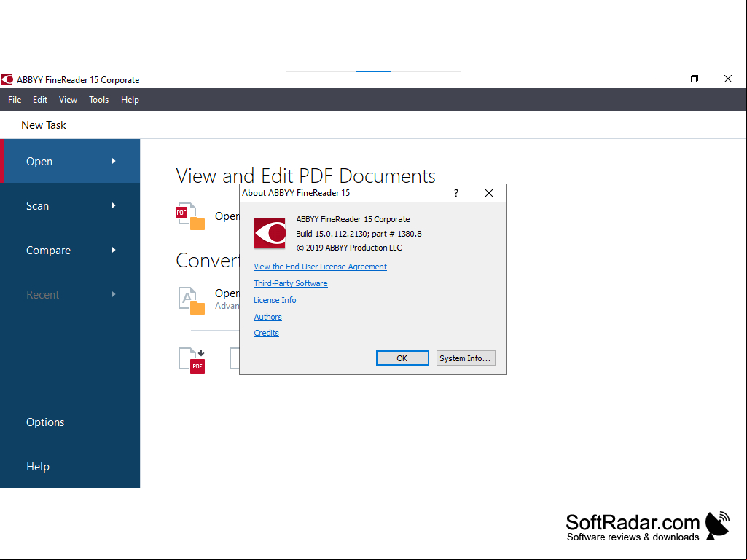Open the Tools menu
The height and width of the screenshot is (560, 747).
pos(98,100)
